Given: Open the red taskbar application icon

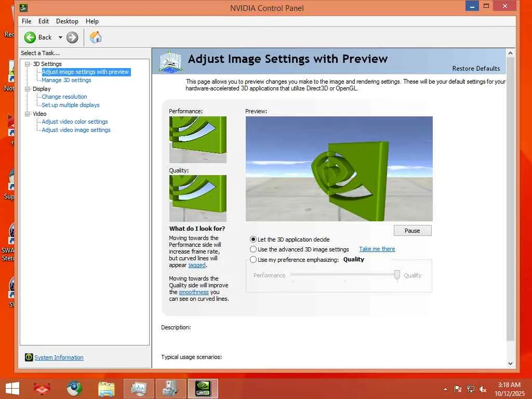Looking at the screenshot, I should 42,389.
